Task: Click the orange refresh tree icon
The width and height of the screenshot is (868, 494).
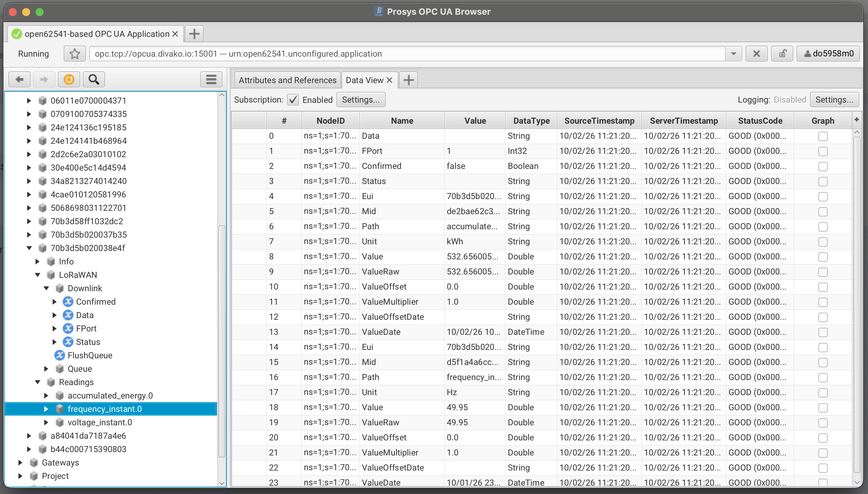Action: coord(69,79)
